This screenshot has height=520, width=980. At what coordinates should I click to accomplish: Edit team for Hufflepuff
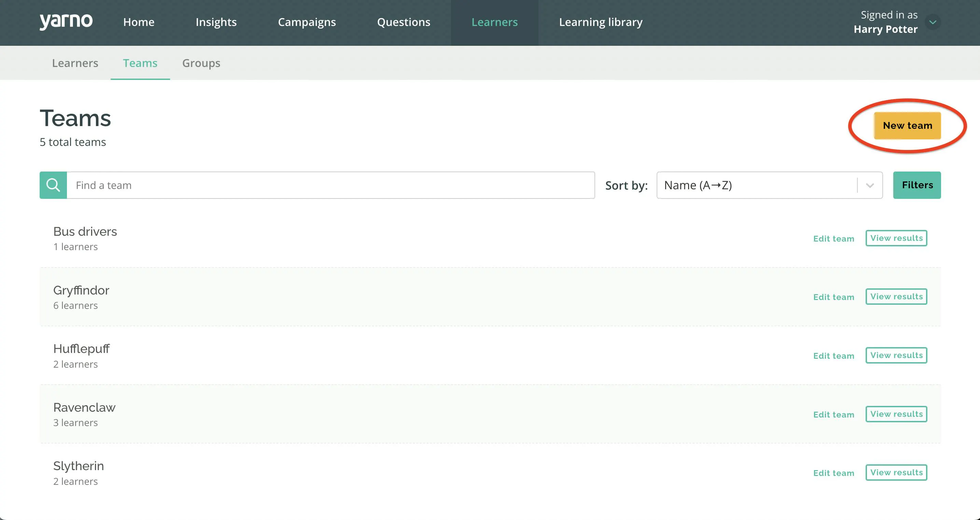834,356
